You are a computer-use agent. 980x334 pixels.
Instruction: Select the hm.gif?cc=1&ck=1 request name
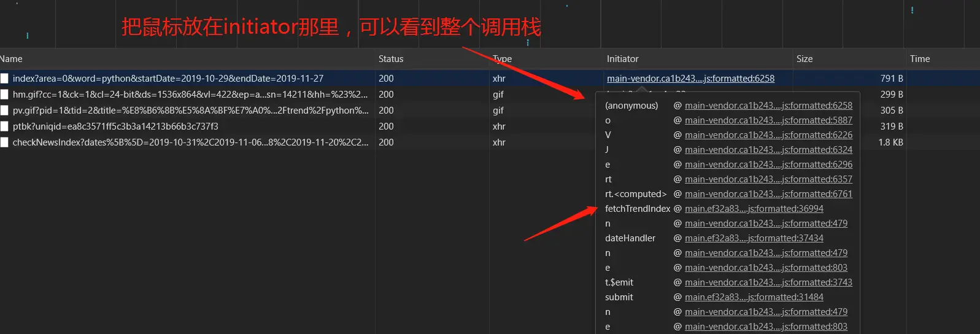click(190, 95)
